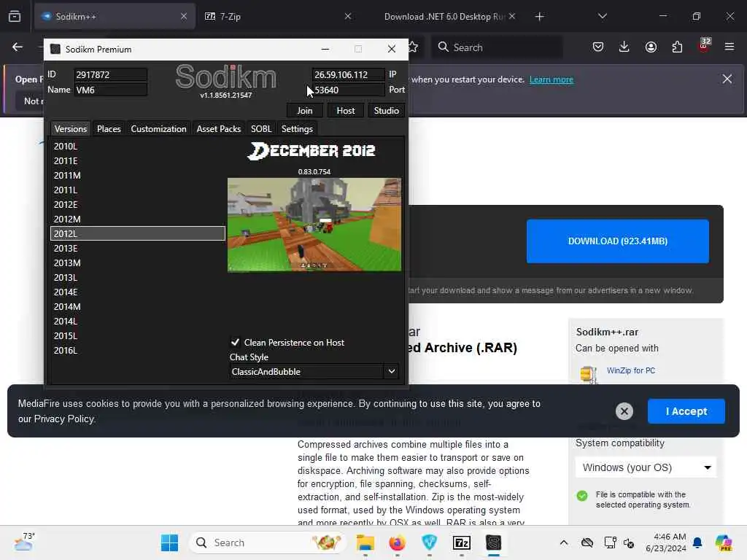Dismiss the cookie banner X icon
The height and width of the screenshot is (560, 747).
point(624,411)
